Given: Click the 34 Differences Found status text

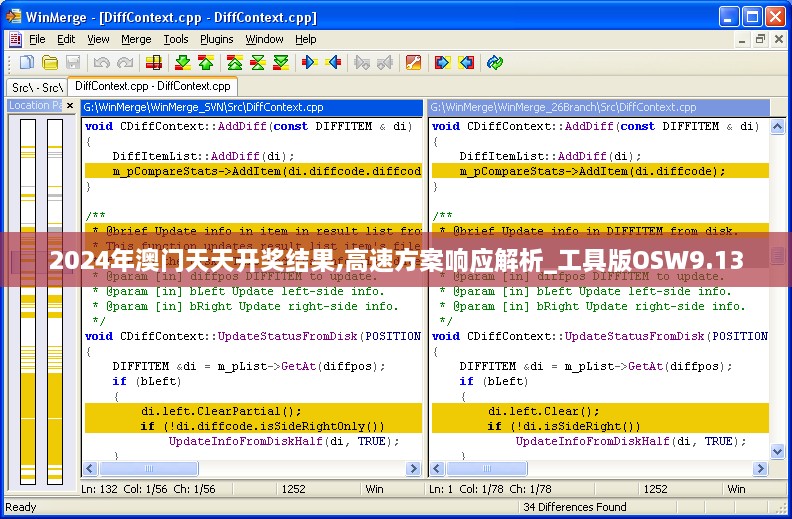Looking at the screenshot, I should [574, 507].
